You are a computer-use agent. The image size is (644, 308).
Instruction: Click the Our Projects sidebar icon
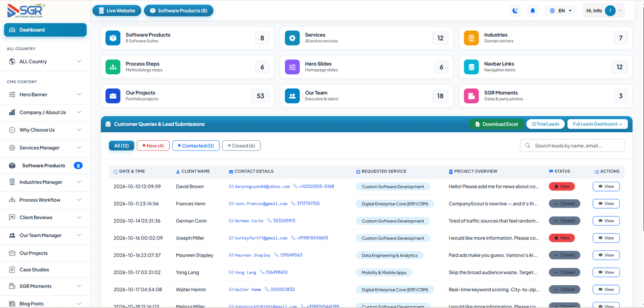(x=12, y=253)
